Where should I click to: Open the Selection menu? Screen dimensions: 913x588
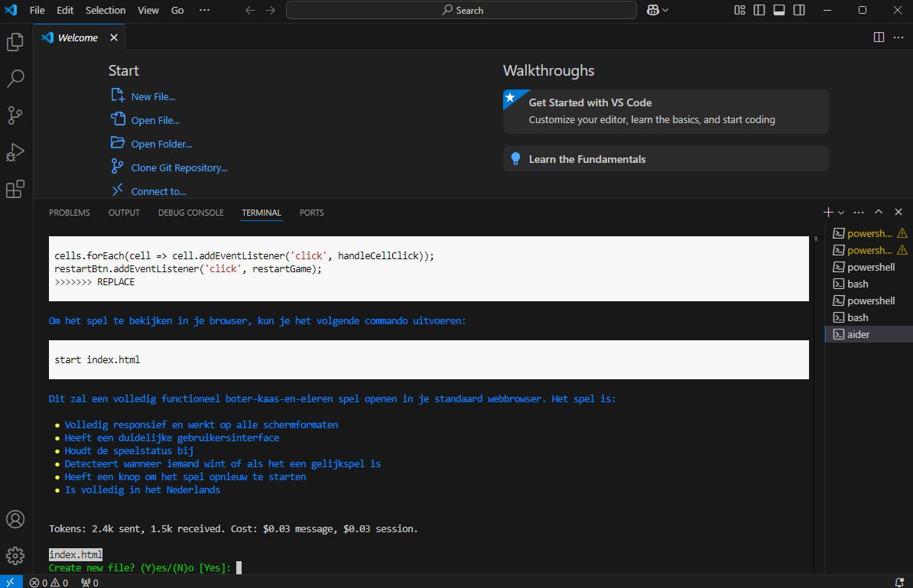tap(106, 10)
